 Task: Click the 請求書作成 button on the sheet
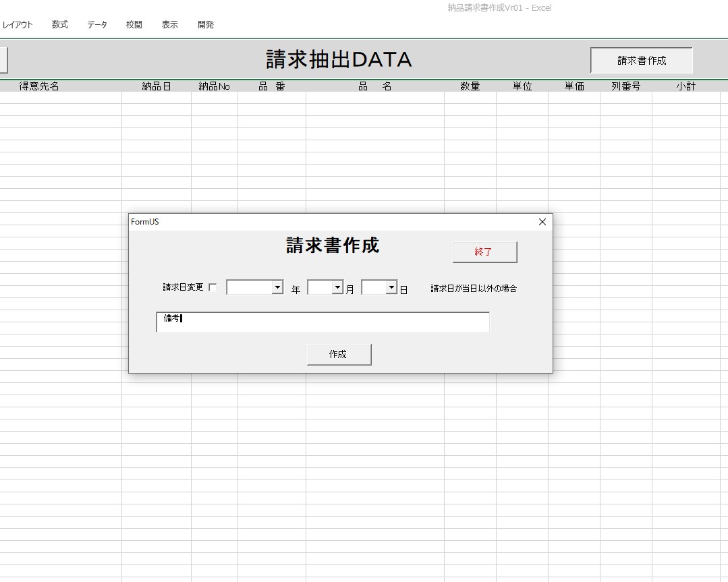642,60
